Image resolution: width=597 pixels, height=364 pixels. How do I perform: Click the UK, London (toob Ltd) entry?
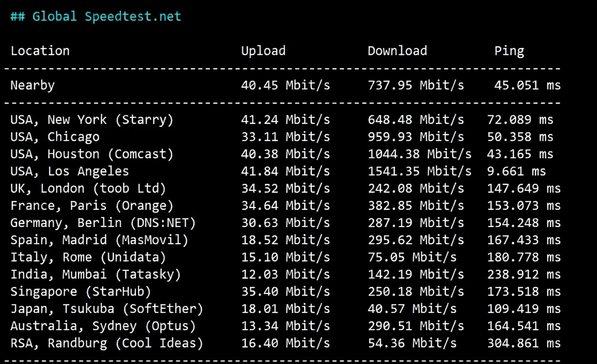[88, 188]
